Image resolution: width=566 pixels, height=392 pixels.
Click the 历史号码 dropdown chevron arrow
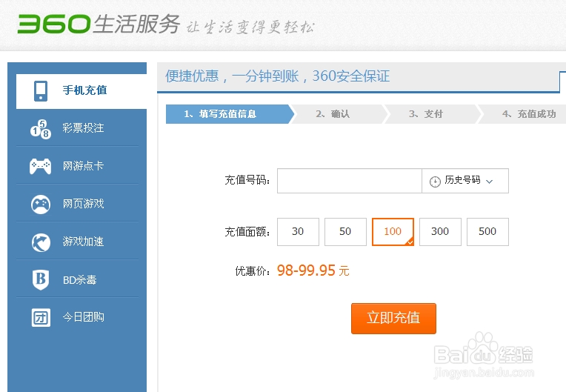[490, 182]
